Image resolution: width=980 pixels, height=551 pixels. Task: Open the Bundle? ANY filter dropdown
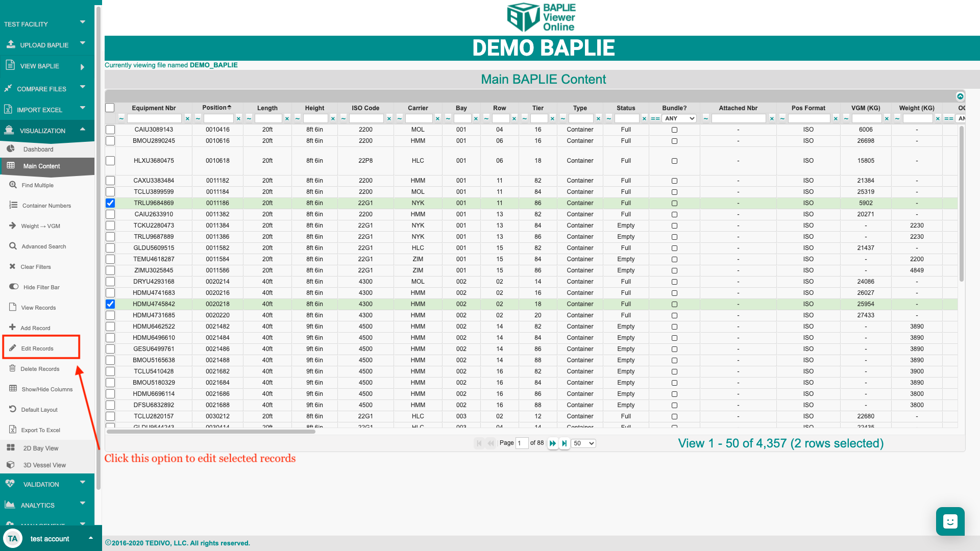[x=679, y=118]
